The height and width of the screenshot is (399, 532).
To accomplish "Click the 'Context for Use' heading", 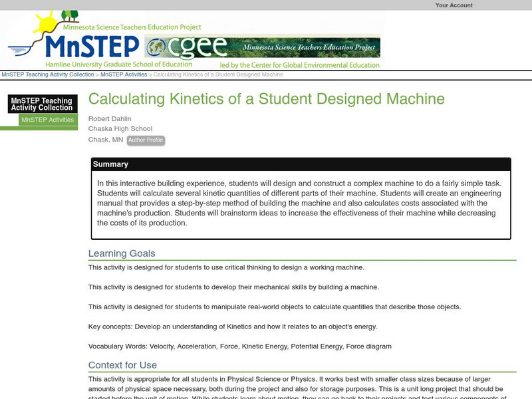I will tap(122, 365).
